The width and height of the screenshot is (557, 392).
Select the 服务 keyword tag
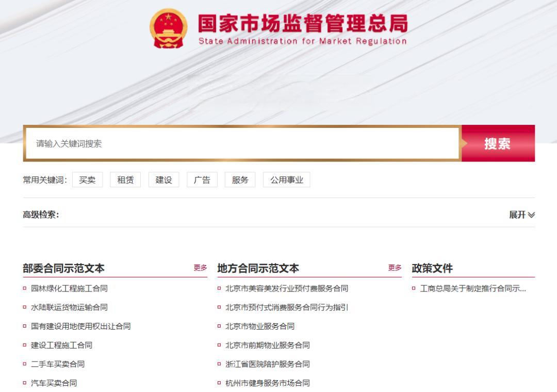240,180
